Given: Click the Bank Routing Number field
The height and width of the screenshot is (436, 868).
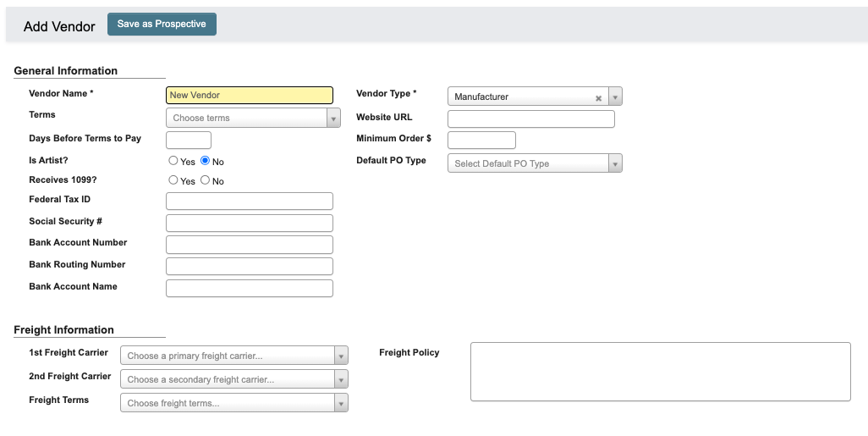Looking at the screenshot, I should [250, 267].
